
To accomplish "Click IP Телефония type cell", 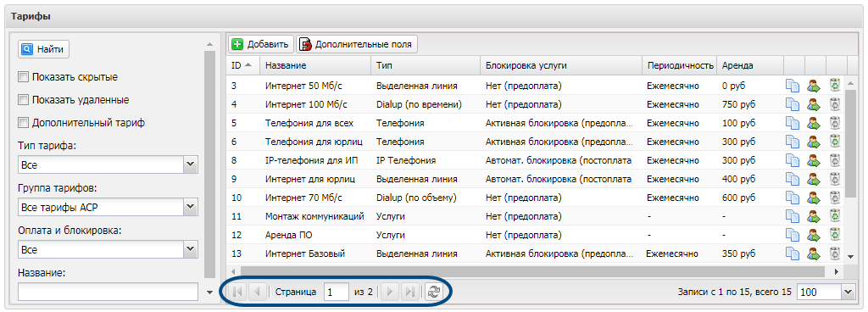I will coord(426,160).
